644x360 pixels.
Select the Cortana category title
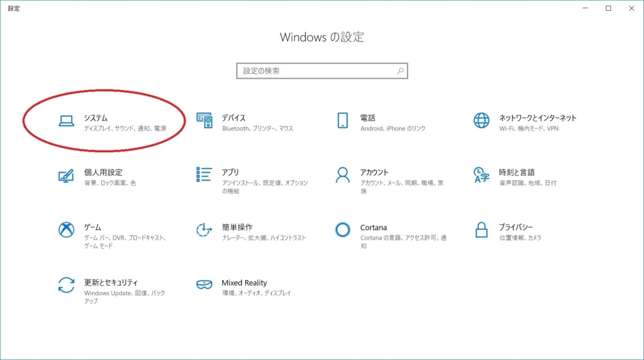(x=374, y=227)
